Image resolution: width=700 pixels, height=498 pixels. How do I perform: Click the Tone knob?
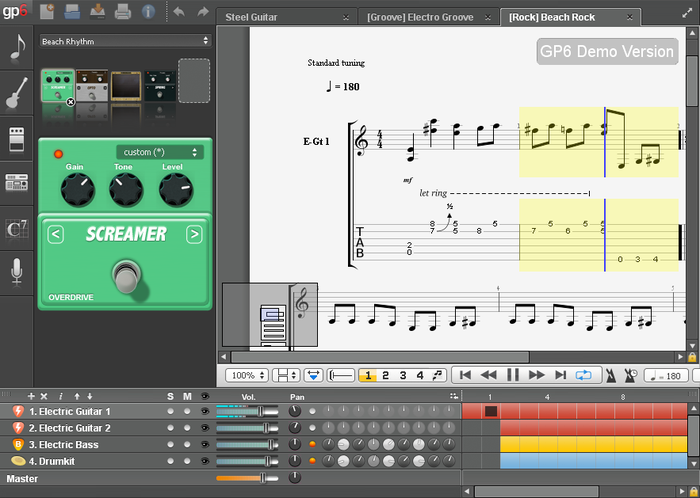point(126,190)
